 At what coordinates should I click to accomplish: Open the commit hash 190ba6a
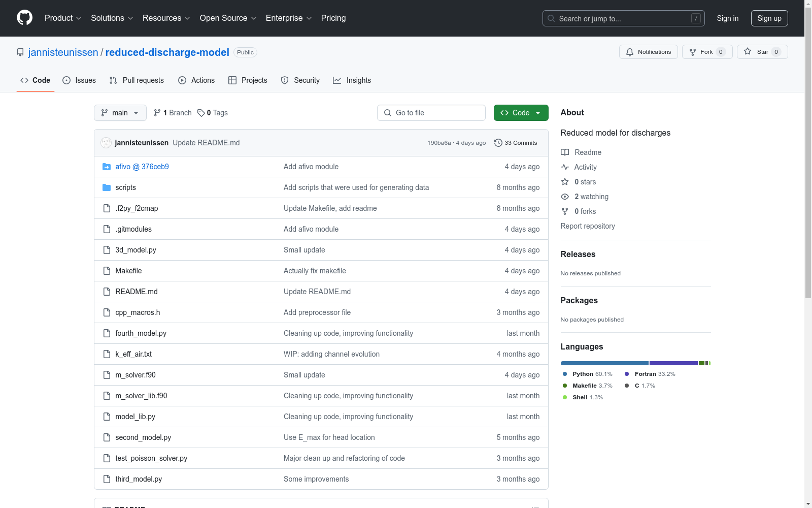(439, 143)
